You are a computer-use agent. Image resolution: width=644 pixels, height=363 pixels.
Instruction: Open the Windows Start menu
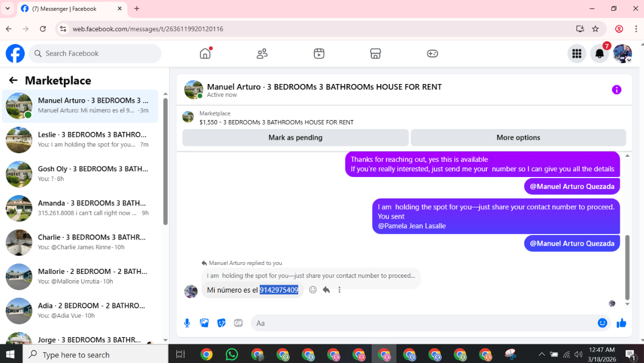pyautogui.click(x=10, y=355)
